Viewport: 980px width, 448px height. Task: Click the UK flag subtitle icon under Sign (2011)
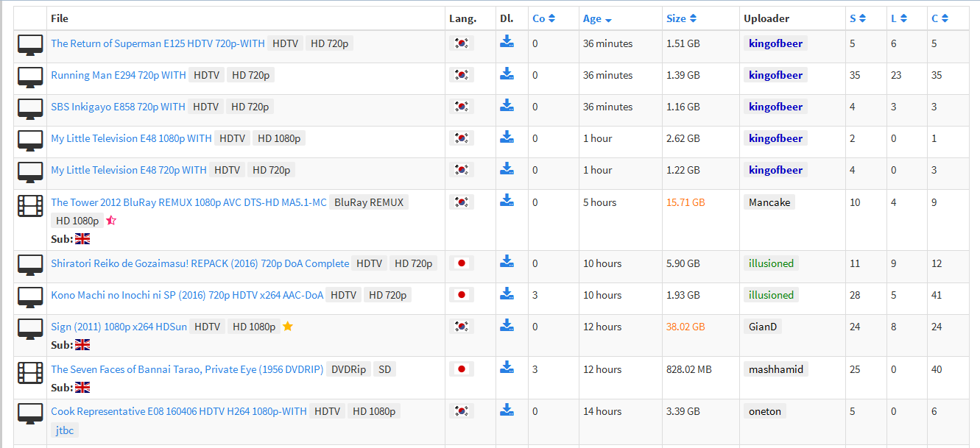pyautogui.click(x=82, y=345)
